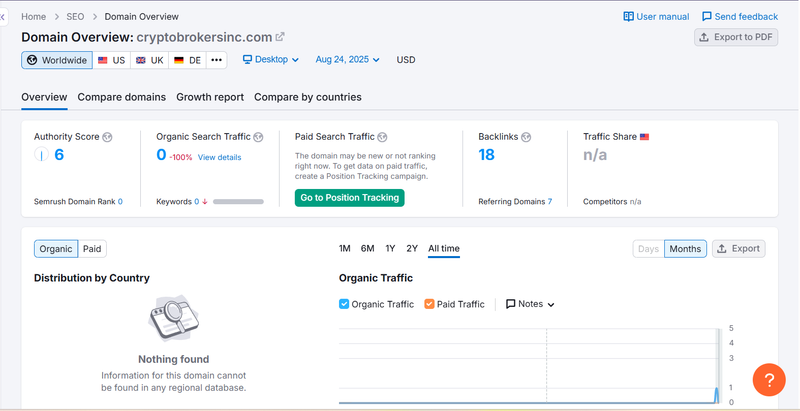800x411 pixels.
Task: Click the red down arrow next to Keywords
Action: pos(205,201)
